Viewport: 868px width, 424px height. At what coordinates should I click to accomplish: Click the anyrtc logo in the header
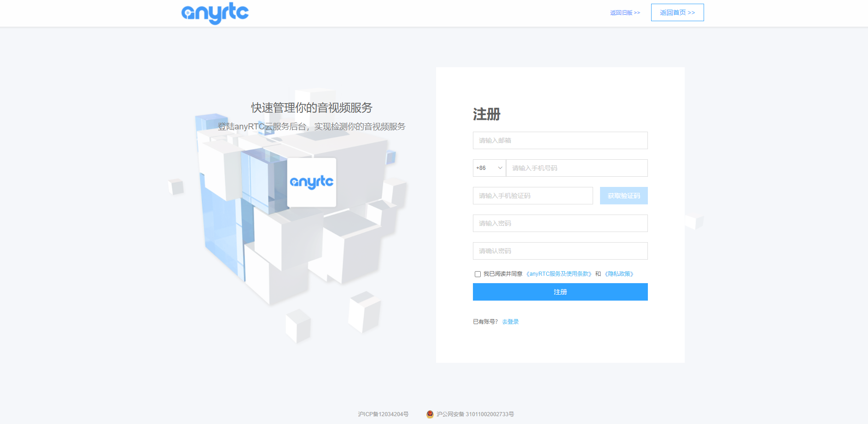215,13
